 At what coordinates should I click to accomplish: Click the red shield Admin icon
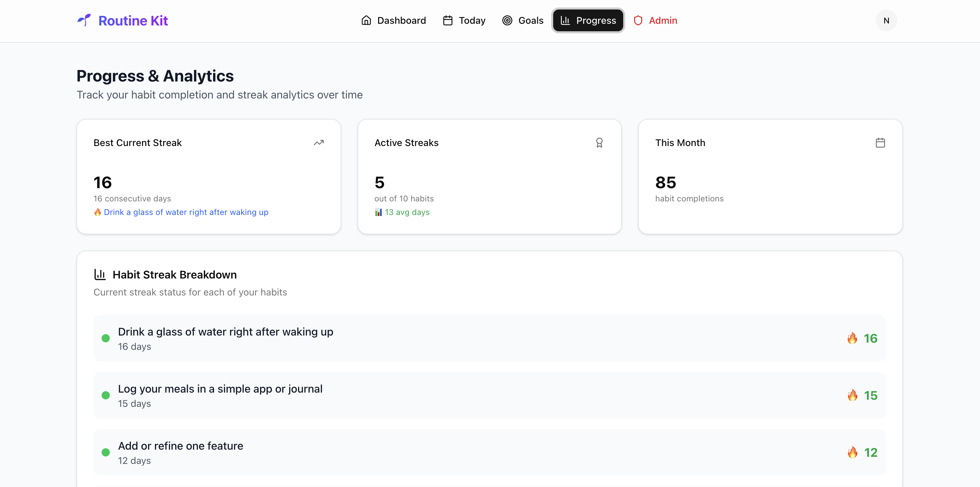(638, 20)
